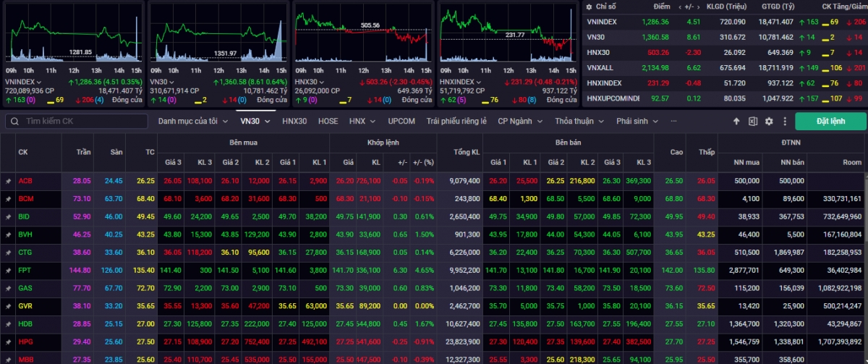Click the up-arrow icon beside Excel export
The image size is (868, 364).
point(736,122)
